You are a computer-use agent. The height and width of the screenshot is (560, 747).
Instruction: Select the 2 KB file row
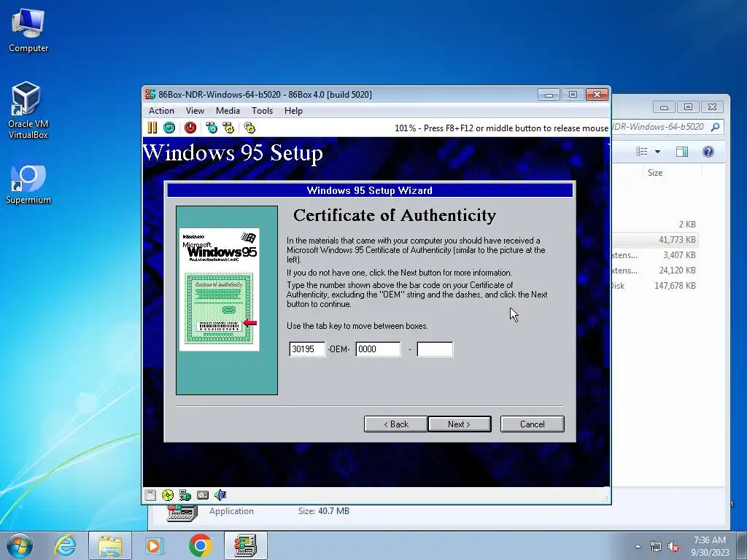pyautogui.click(x=654, y=225)
